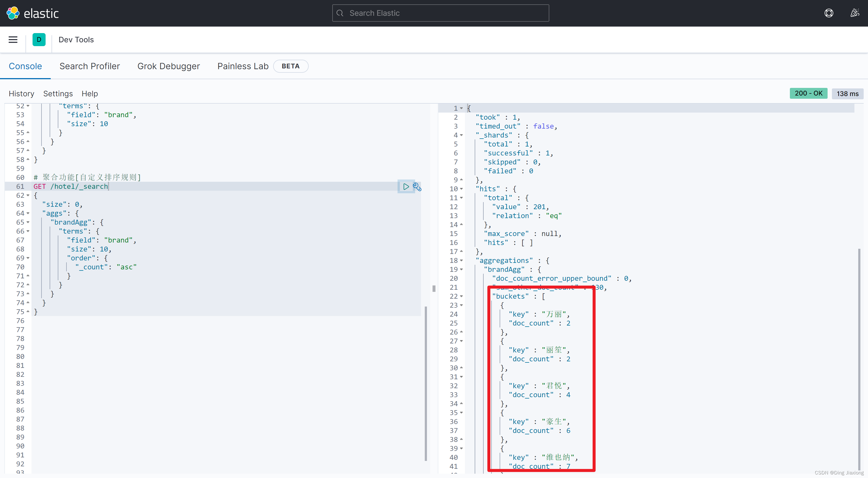Collapse response root at line 1

pos(462,109)
